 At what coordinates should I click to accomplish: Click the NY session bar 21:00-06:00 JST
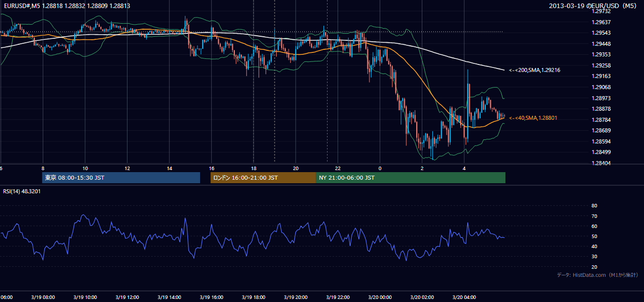point(411,178)
